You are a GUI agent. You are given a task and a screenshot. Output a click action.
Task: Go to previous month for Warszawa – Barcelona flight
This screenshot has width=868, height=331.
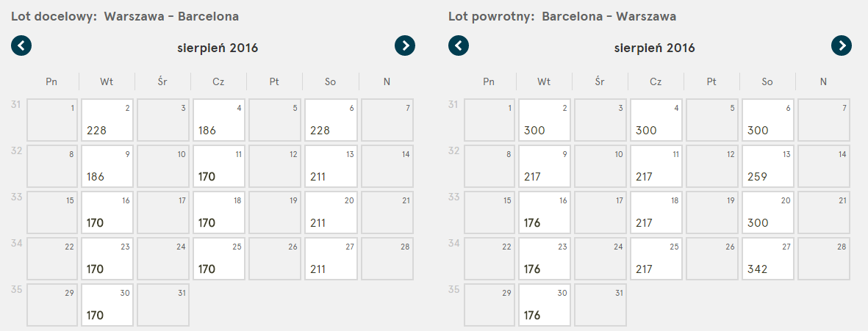point(21,46)
